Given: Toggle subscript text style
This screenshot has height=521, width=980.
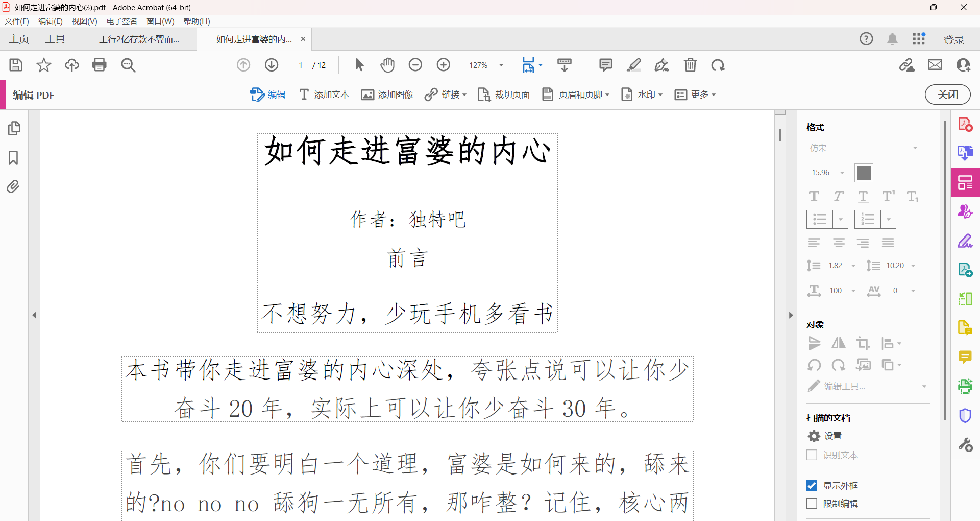Looking at the screenshot, I should (x=913, y=197).
